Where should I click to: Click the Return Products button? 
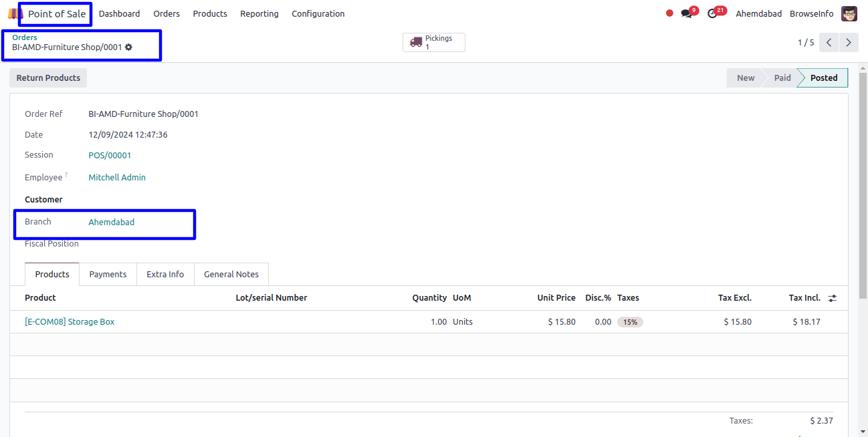48,78
